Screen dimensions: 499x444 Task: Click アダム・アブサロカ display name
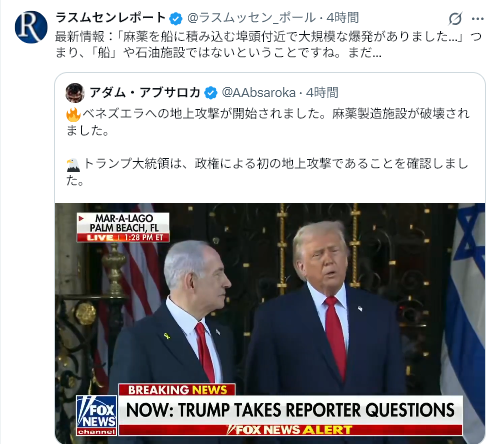(145, 92)
